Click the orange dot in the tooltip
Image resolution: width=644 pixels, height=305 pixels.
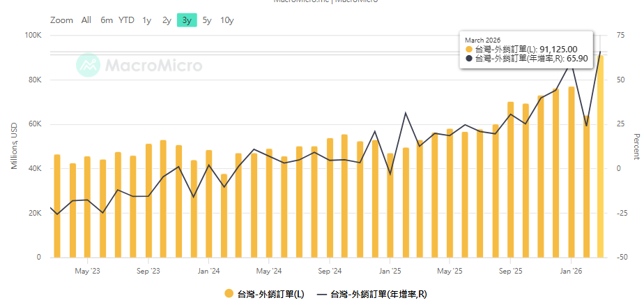coord(468,50)
